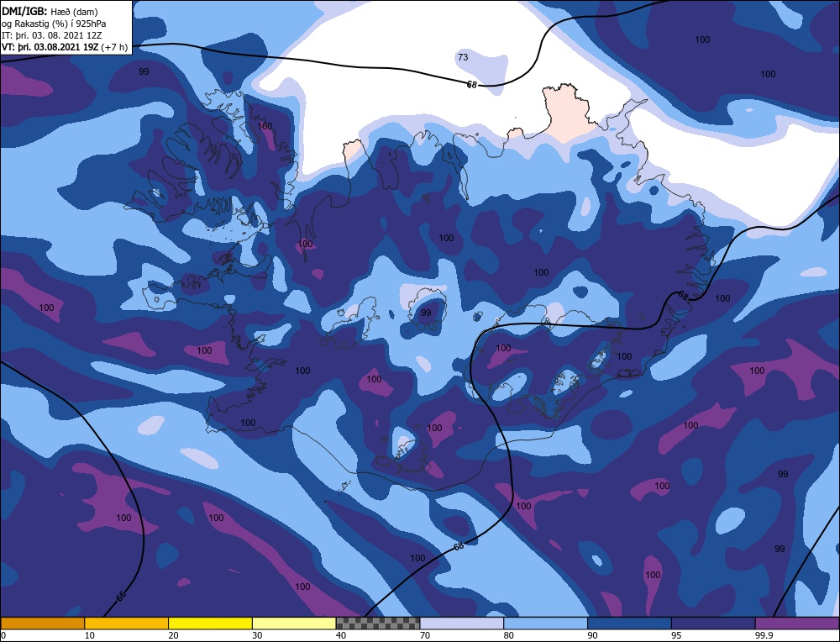Click the 'DMI/IGB: Hæð (dam)' title line
This screenshot has width=840, height=642.
click(50, 11)
